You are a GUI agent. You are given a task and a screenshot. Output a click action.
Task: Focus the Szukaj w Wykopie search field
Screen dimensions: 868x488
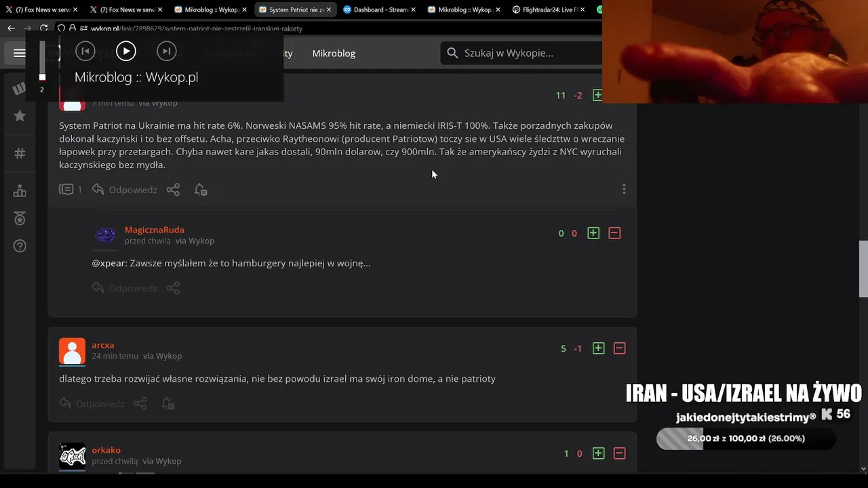pyautogui.click(x=522, y=53)
